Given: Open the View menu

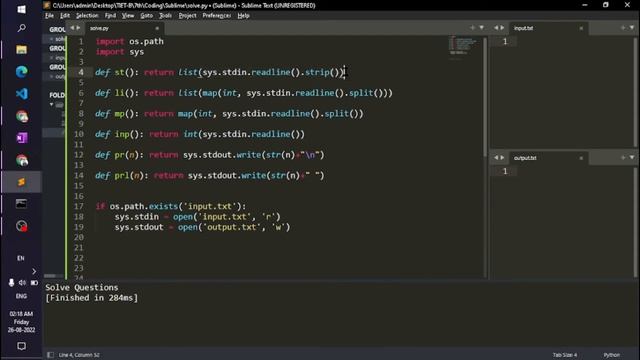Looking at the screenshot, I should (x=128, y=16).
